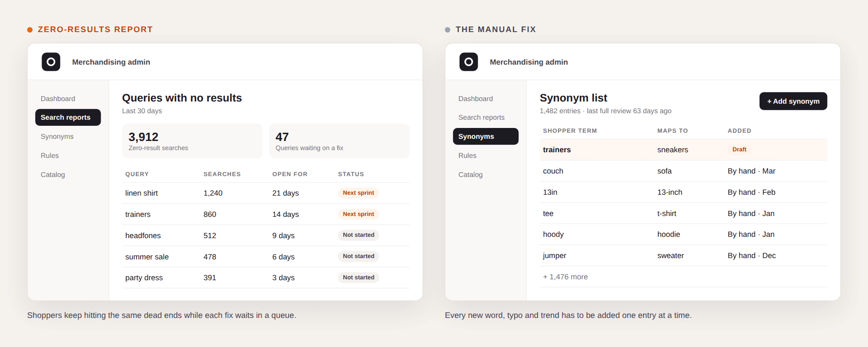
Task: Click 'By hand · Mar' in the couch row
Action: (751, 171)
